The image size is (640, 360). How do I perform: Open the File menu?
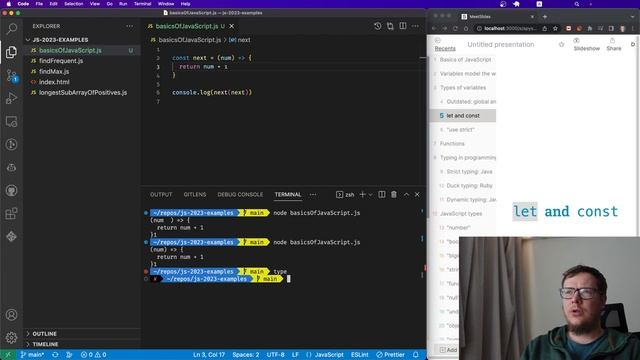[39, 4]
